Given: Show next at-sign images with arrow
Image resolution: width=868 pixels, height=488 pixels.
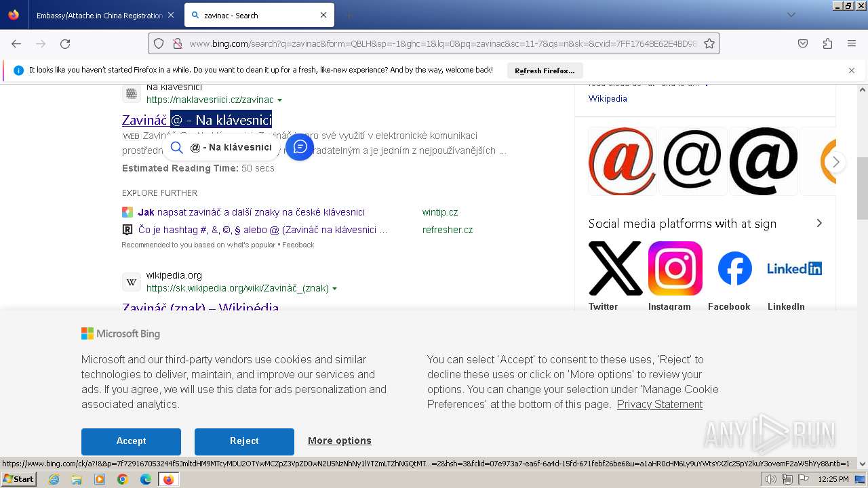Looking at the screenshot, I should pyautogui.click(x=835, y=162).
